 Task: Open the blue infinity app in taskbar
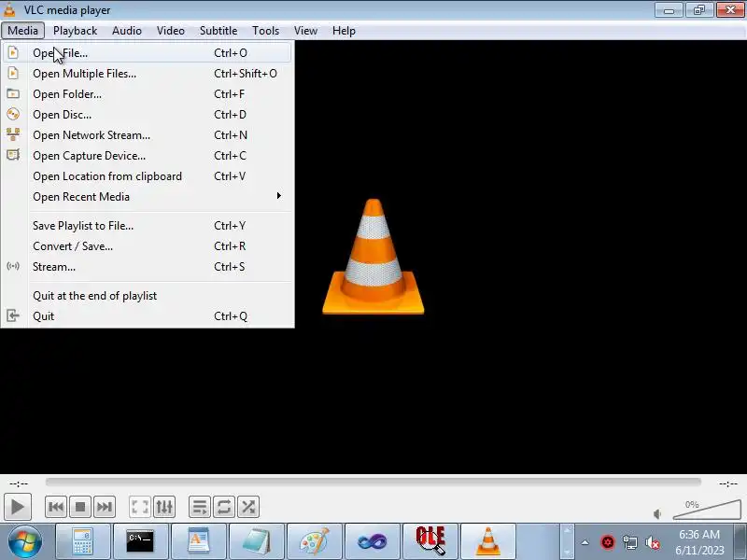click(372, 542)
